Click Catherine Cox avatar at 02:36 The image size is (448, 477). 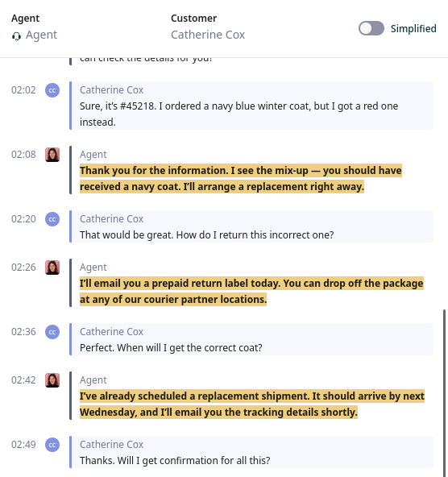tap(52, 332)
